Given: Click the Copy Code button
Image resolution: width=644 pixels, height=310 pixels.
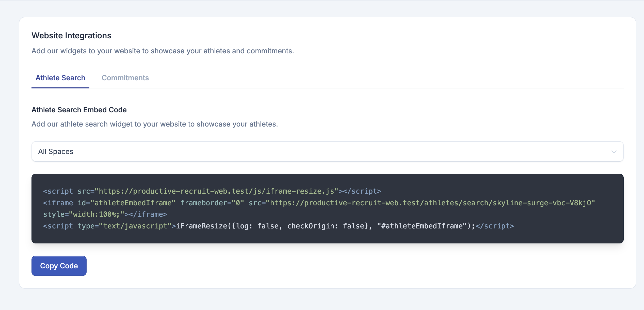Looking at the screenshot, I should (x=59, y=266).
